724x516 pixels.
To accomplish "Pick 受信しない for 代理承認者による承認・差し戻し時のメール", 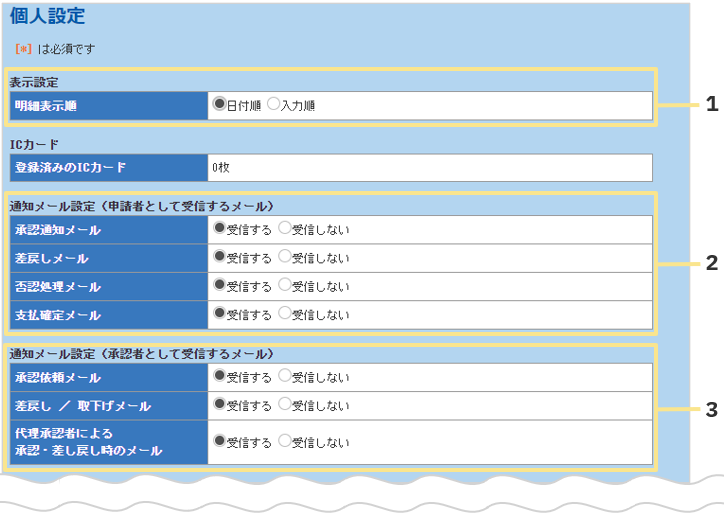I will pyautogui.click(x=285, y=441).
